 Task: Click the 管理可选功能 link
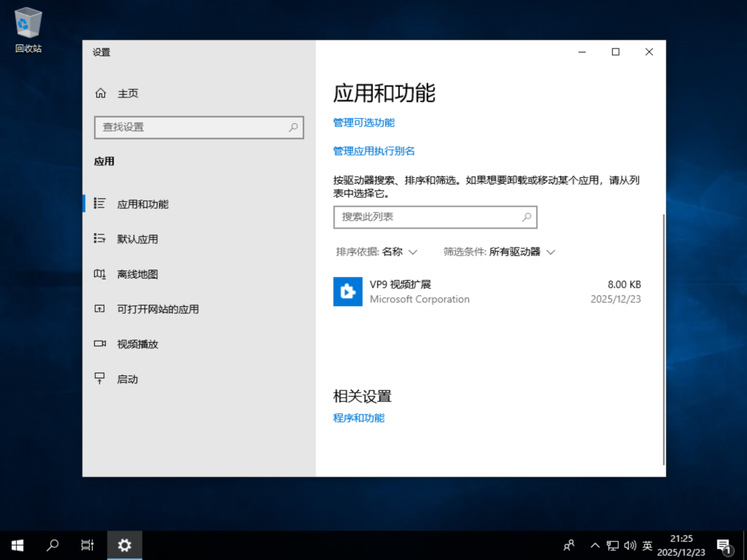pos(364,123)
